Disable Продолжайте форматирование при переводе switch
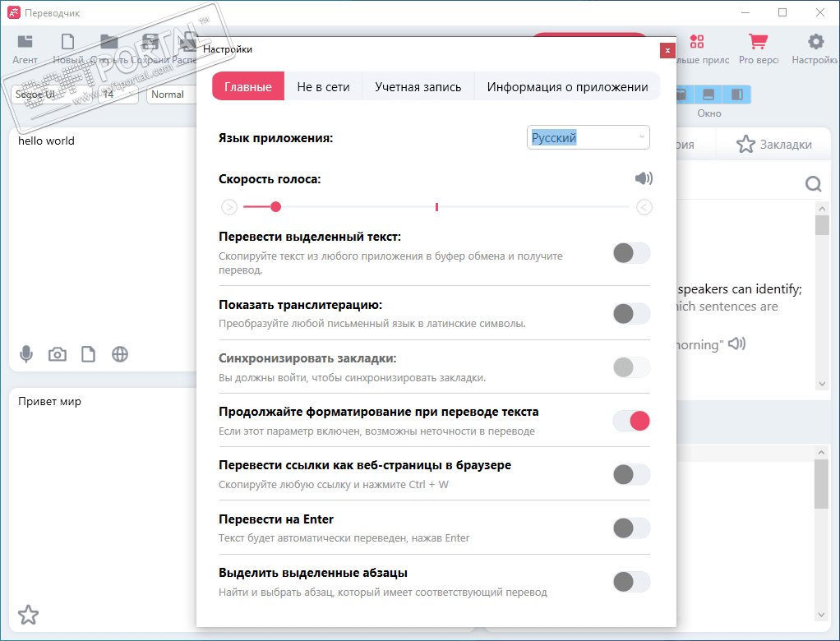This screenshot has height=641, width=840. [631, 421]
